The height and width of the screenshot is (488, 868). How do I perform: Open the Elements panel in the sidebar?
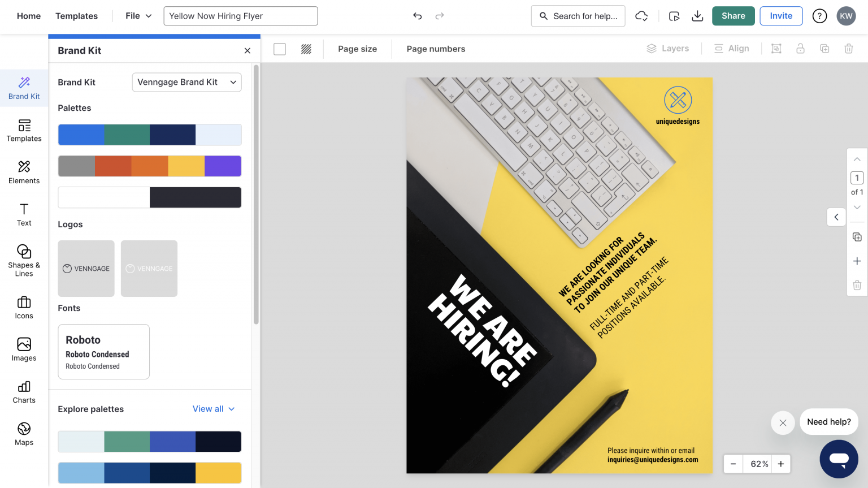24,172
